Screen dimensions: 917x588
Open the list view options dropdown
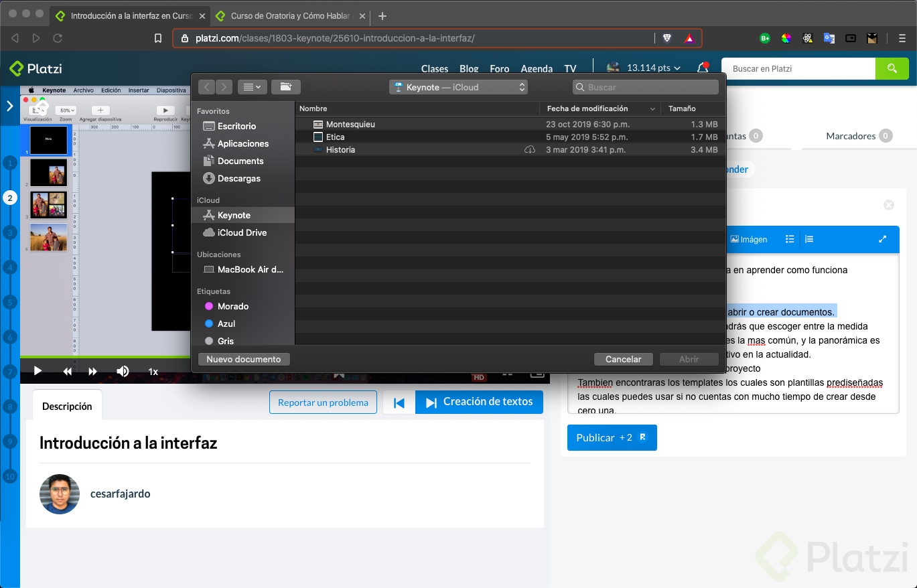click(x=253, y=87)
